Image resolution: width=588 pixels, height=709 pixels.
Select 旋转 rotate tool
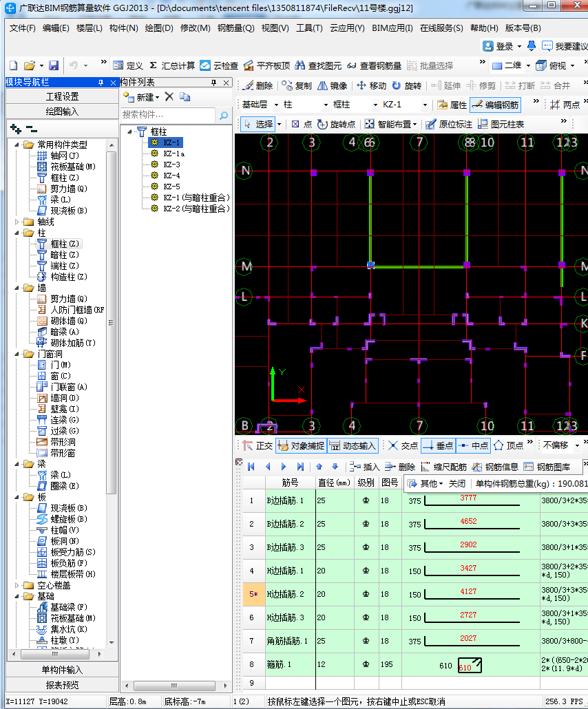(407, 85)
